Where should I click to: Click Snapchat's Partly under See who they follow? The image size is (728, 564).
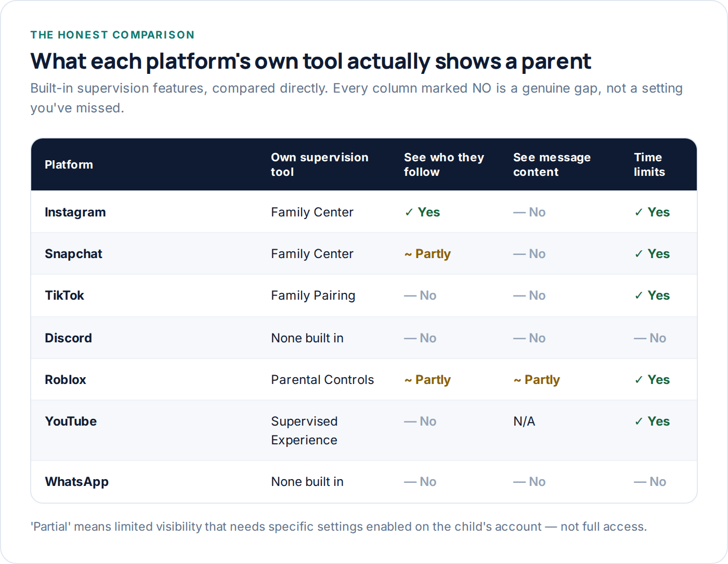pyautogui.click(x=427, y=254)
